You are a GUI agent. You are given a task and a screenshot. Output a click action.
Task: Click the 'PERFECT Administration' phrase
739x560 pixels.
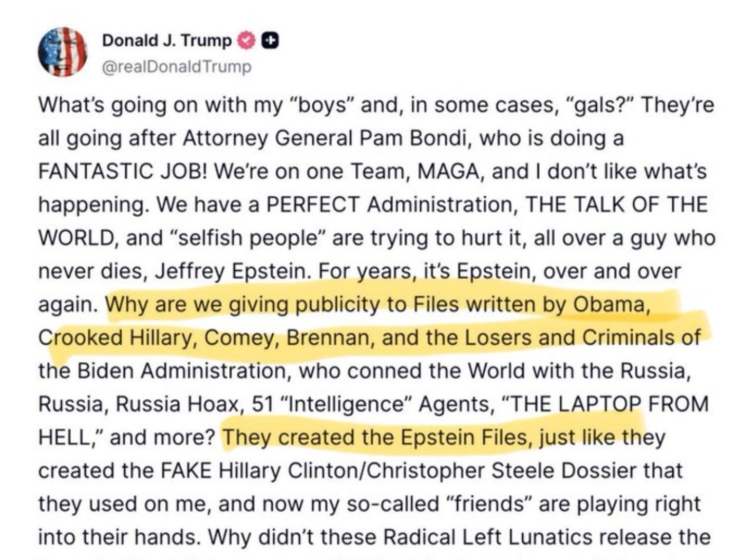(390, 205)
